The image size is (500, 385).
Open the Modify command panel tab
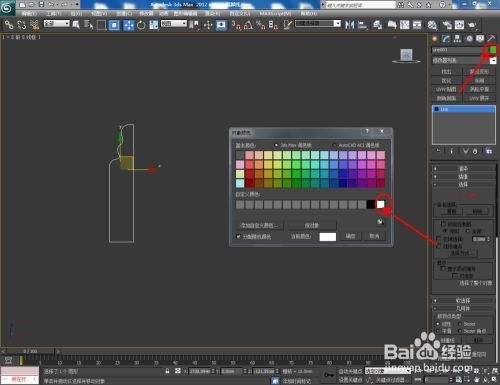(446, 39)
